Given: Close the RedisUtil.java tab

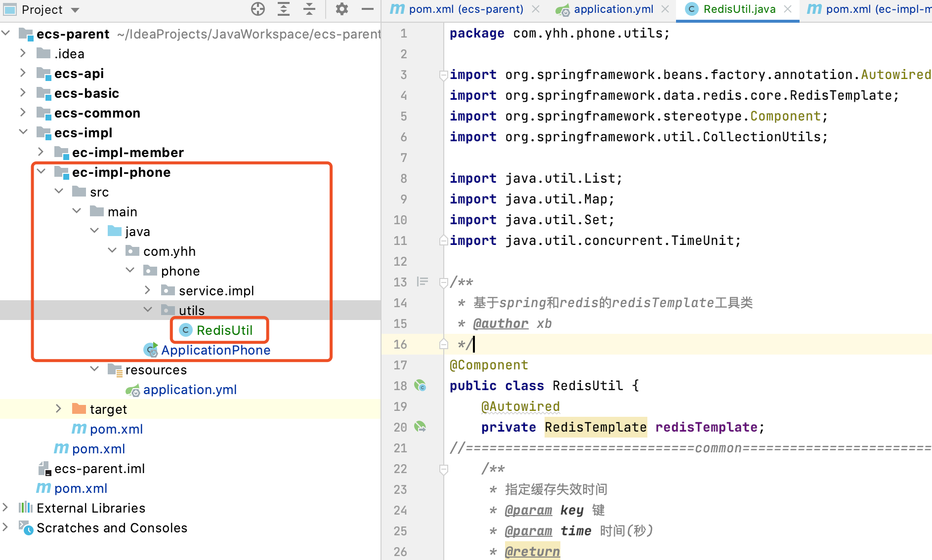Looking at the screenshot, I should click(788, 9).
